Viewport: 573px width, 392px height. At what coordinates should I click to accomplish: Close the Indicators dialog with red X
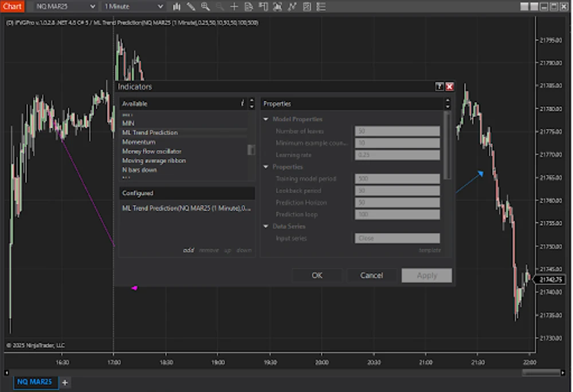click(x=449, y=86)
